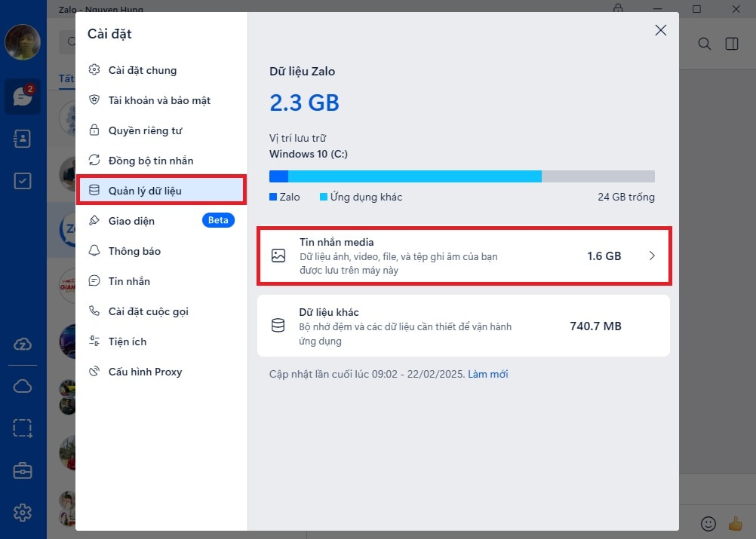The width and height of the screenshot is (756, 539).
Task: Click the media image icon in Tin nhắn media
Action: 278,256
